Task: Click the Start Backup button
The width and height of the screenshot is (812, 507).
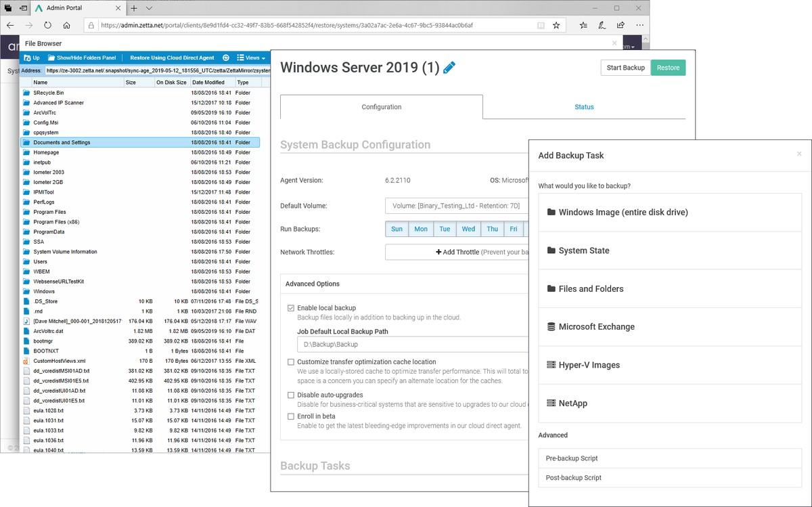Action: tap(625, 68)
